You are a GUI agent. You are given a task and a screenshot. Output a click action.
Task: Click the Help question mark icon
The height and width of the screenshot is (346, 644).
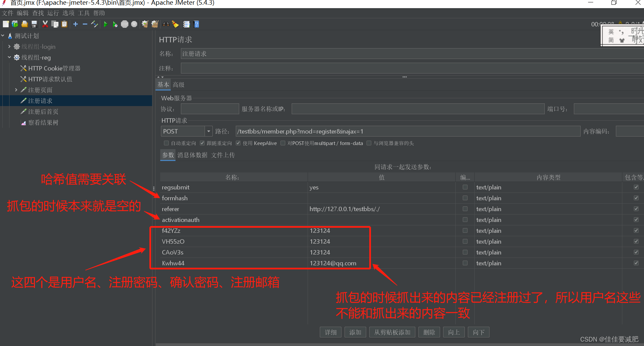196,24
